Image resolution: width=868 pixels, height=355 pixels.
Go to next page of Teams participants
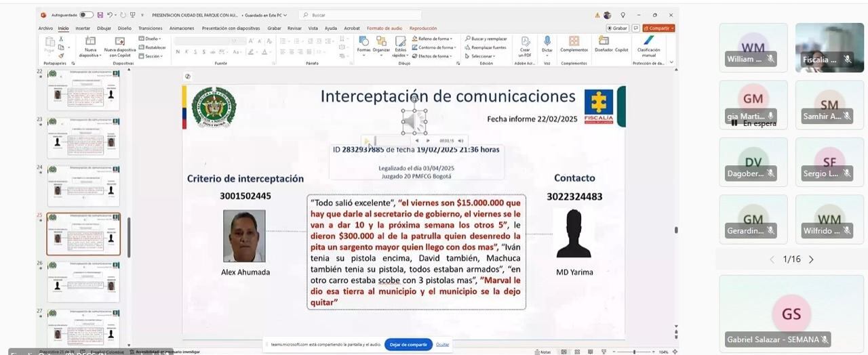coord(811,259)
